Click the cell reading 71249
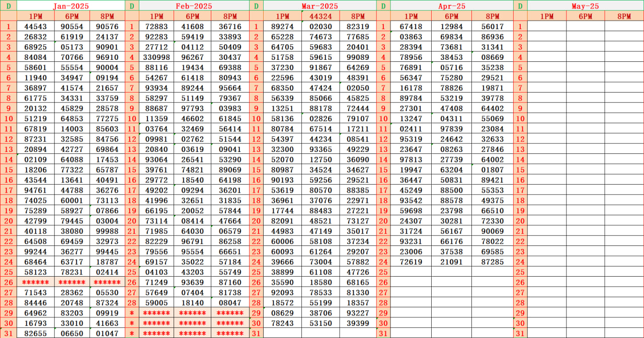The image size is (644, 338). (156, 282)
